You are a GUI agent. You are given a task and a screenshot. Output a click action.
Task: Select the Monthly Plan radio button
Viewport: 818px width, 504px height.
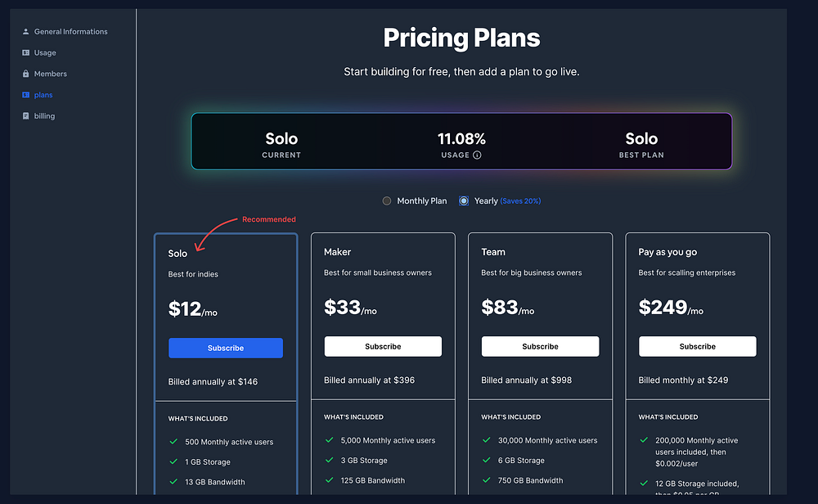pyautogui.click(x=387, y=201)
